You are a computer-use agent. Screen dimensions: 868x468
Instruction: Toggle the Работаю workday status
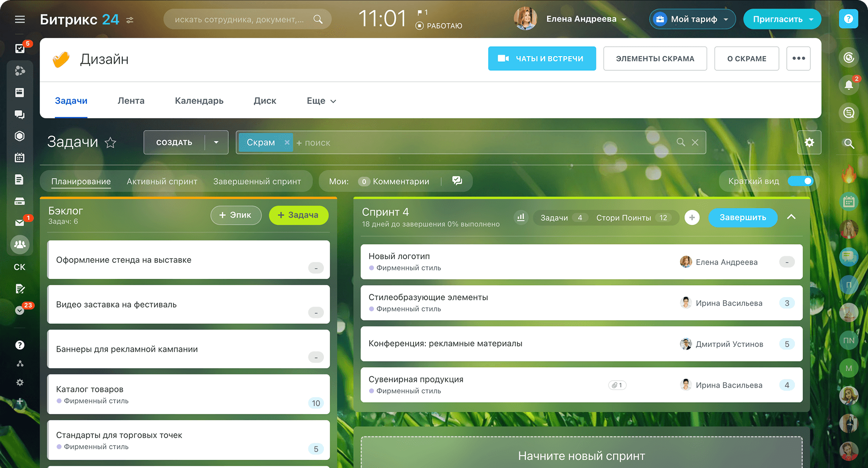[x=439, y=26]
